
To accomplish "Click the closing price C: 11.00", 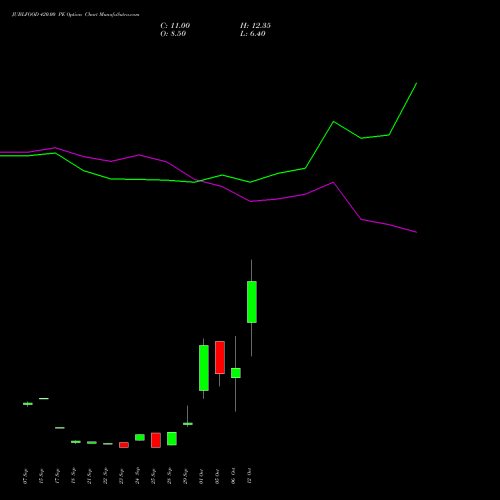I will click(175, 26).
